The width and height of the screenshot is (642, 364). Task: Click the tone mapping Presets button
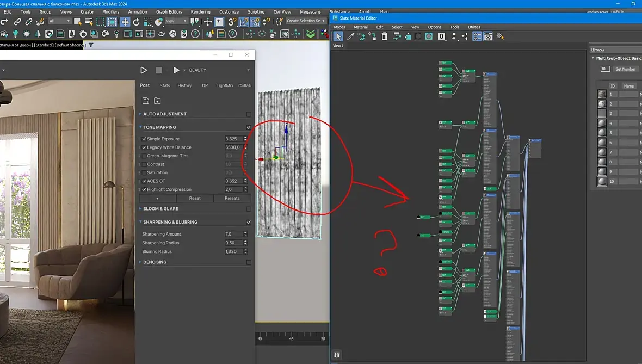click(232, 198)
